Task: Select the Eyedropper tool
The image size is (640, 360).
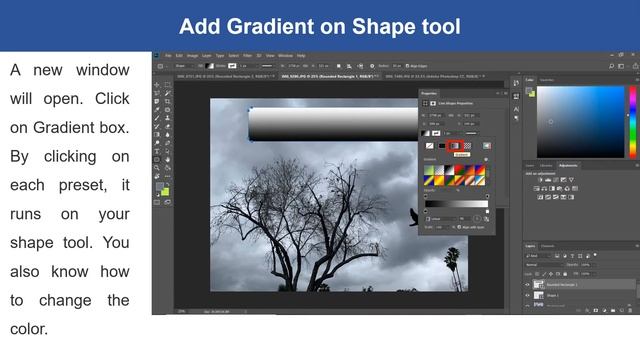Action: (157, 109)
